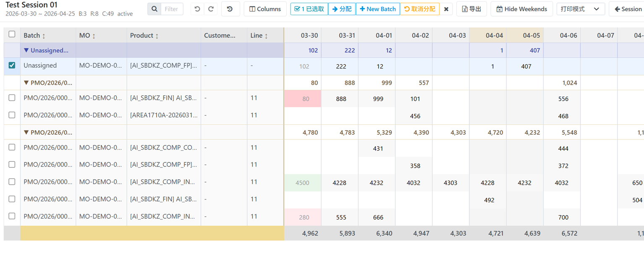Click the 1 已选取 selected button
The height and width of the screenshot is (264, 644).
(x=309, y=9)
